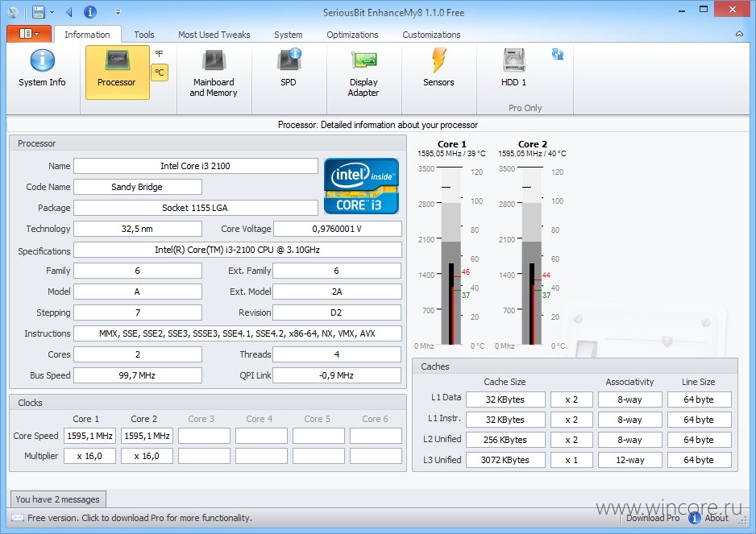756x534 pixels.
Task: Select the Processor ribbon button
Action: (117, 72)
